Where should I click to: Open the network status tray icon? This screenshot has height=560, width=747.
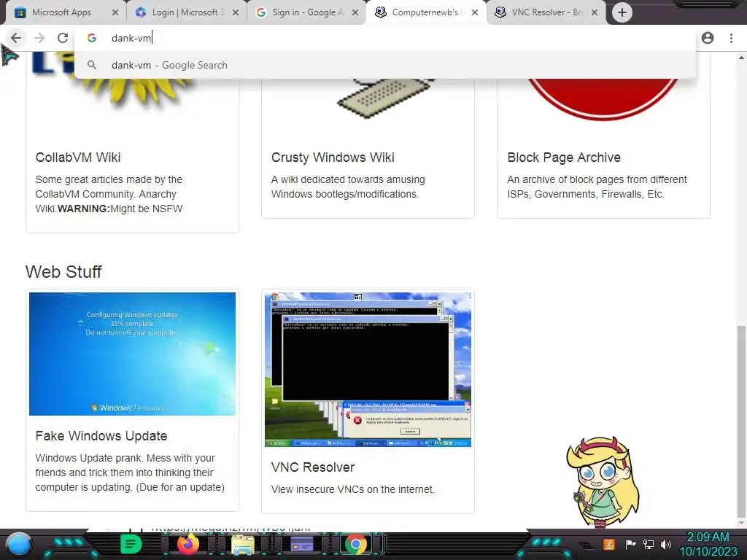[648, 544]
